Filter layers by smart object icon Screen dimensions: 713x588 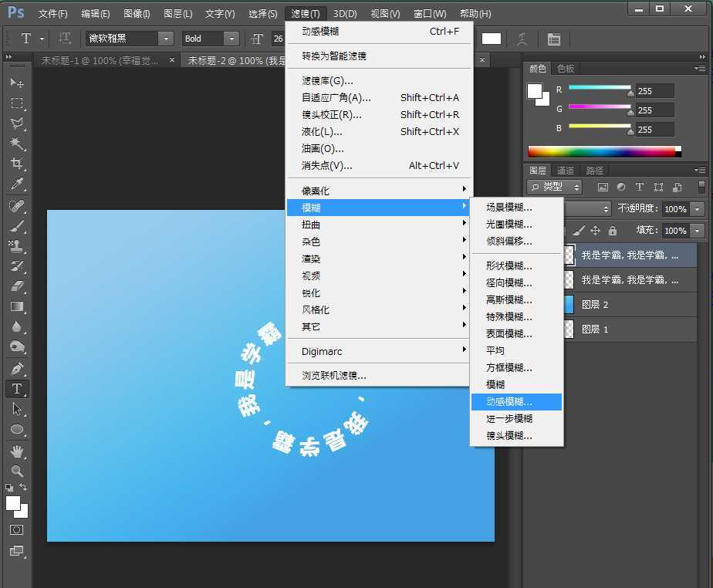(x=677, y=187)
